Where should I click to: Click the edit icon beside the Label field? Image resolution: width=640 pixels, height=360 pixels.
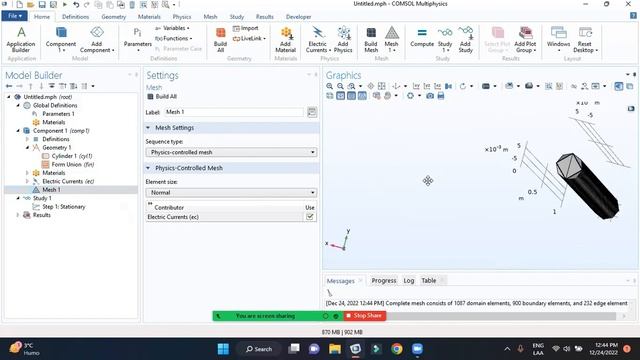tap(312, 112)
